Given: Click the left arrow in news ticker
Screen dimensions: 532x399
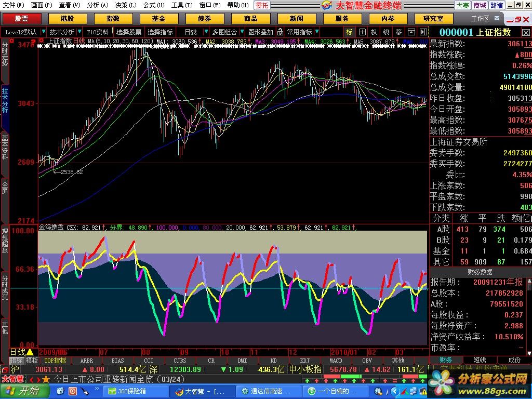Looking at the screenshot, I should click(31, 379).
